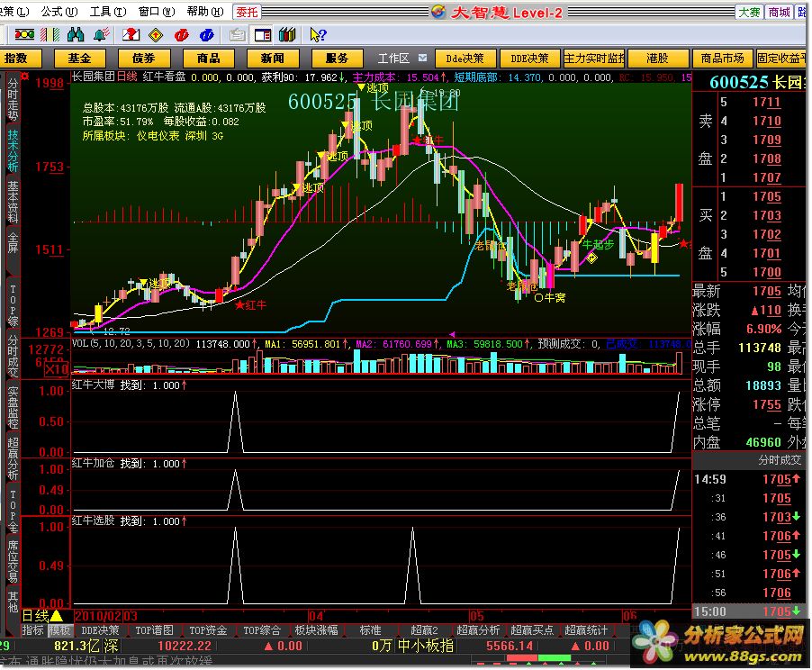Screen dimensions: 812x670
Task: Open the binoculars search tool
Action: coord(76,35)
